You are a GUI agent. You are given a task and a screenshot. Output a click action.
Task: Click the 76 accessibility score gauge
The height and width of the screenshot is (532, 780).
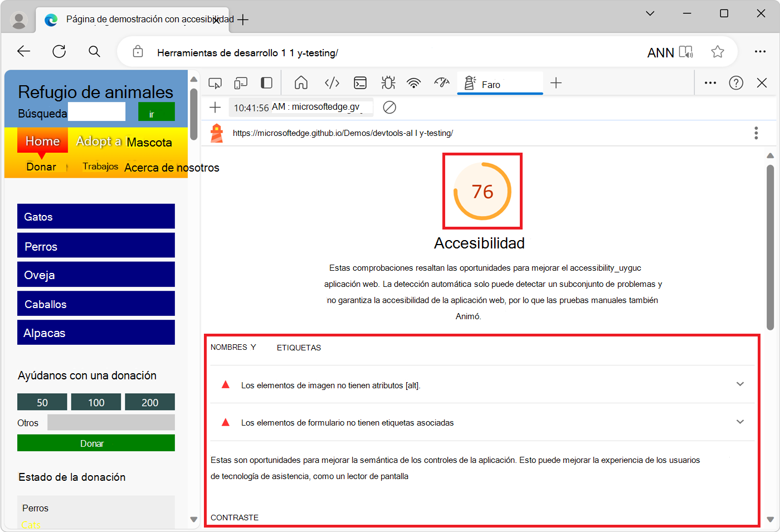click(482, 191)
